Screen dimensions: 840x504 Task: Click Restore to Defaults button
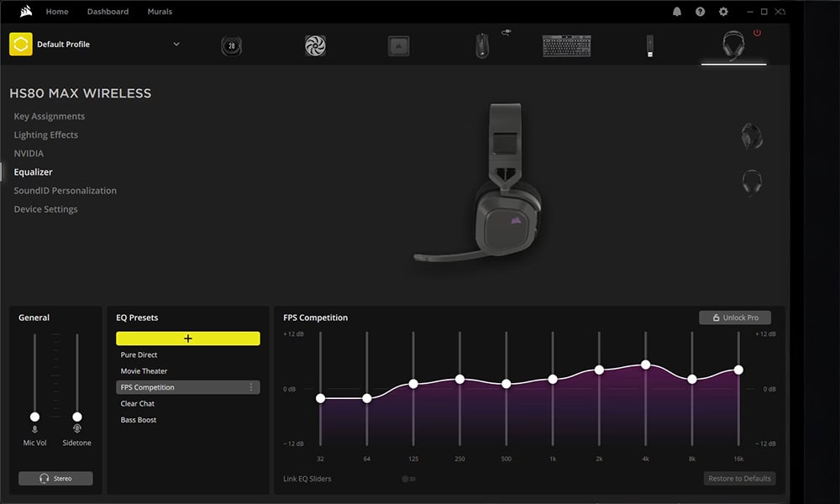(739, 478)
